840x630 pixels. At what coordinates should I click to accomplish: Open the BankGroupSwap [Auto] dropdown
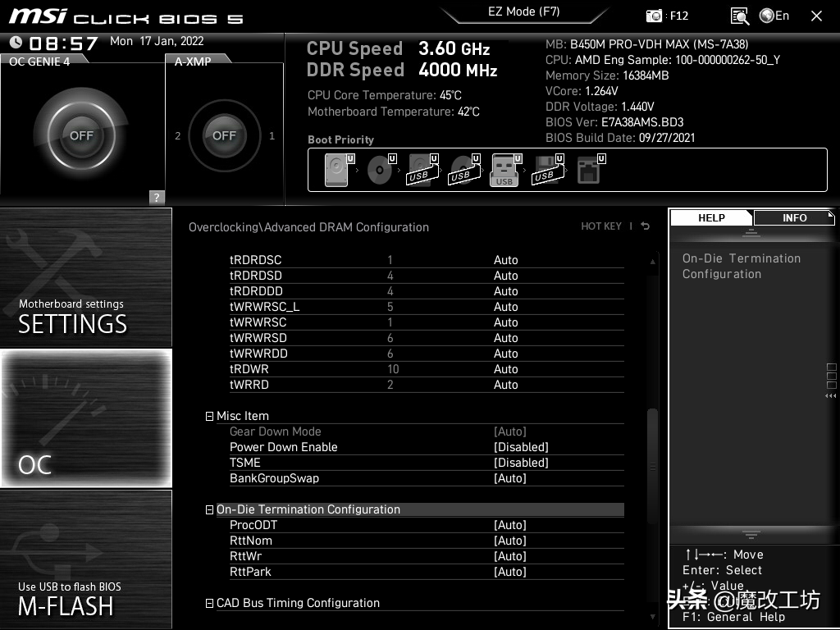click(x=510, y=478)
